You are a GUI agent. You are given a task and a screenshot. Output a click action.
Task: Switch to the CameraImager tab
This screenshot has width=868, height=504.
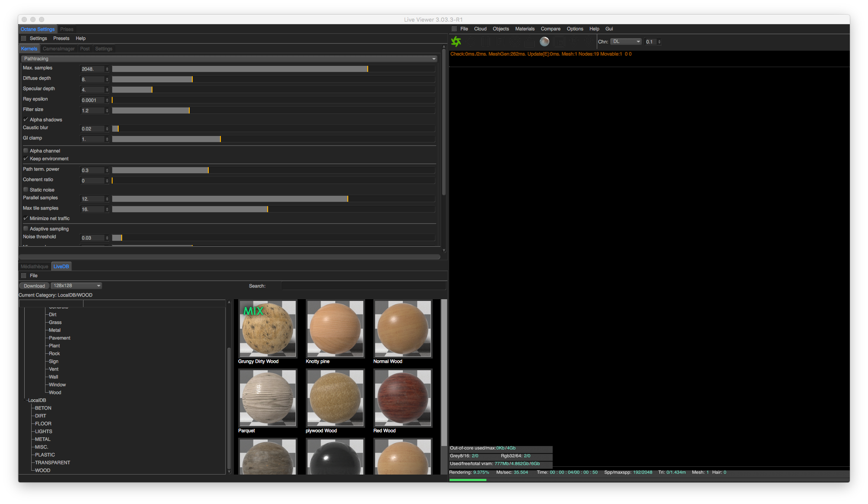[x=58, y=49]
